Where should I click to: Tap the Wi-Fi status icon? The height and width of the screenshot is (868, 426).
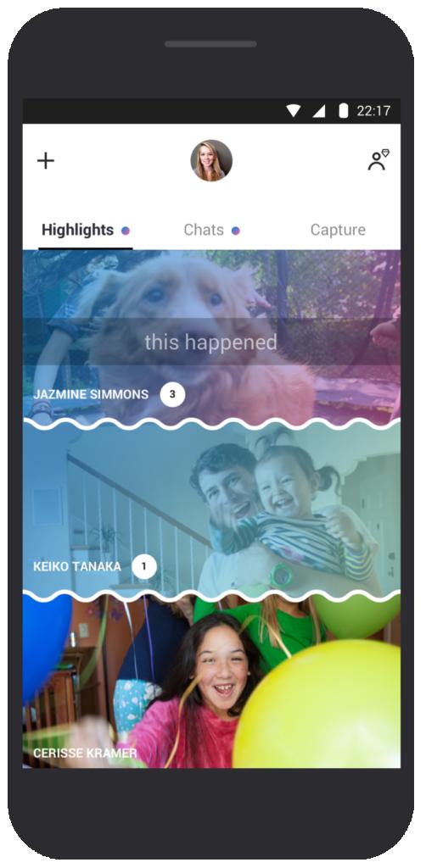(293, 111)
